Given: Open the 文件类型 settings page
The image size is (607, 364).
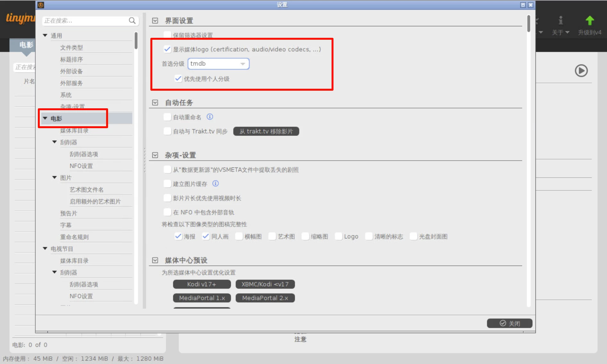Looking at the screenshot, I should [72, 48].
